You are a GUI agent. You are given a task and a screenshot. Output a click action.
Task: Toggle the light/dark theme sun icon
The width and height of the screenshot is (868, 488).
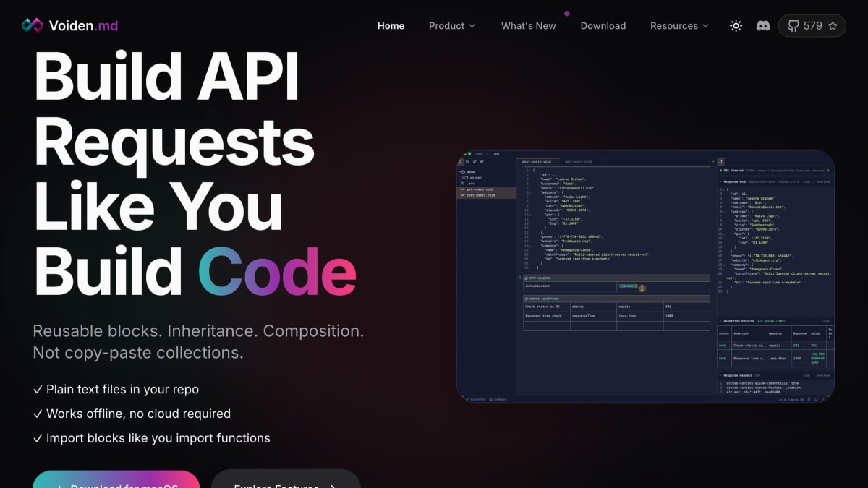coord(736,25)
